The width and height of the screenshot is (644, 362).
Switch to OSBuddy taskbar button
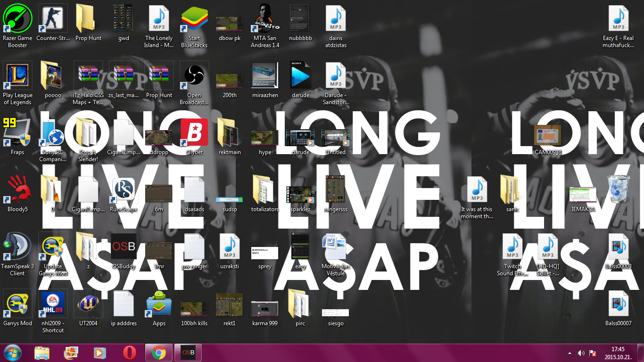tap(188, 353)
